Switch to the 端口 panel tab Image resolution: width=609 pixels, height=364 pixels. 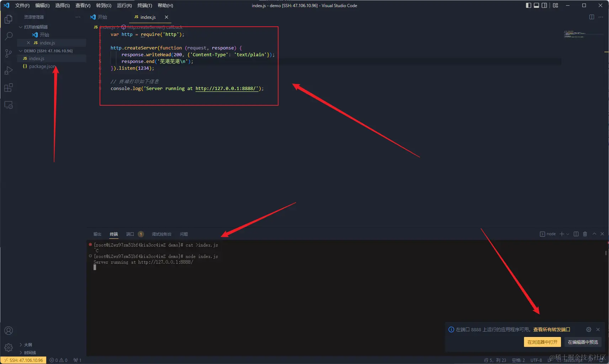(x=134, y=234)
